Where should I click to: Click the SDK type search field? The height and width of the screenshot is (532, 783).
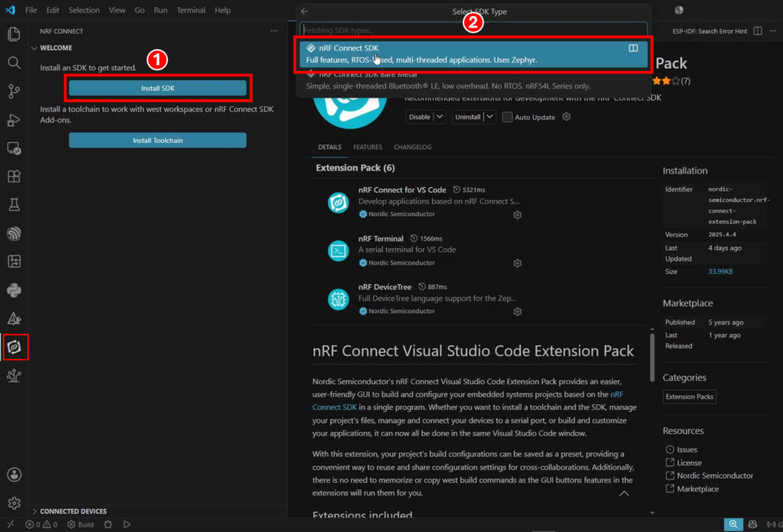pyautogui.click(x=473, y=30)
